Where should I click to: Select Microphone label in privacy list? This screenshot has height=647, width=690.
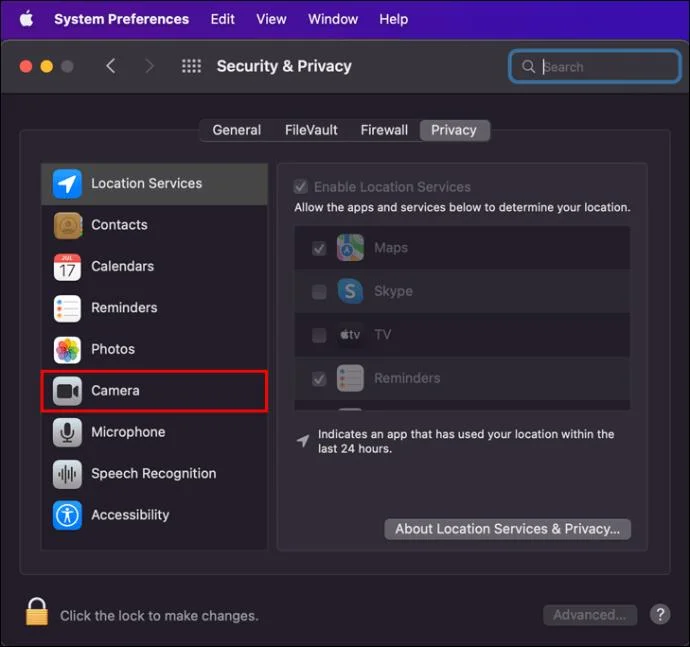[128, 432]
